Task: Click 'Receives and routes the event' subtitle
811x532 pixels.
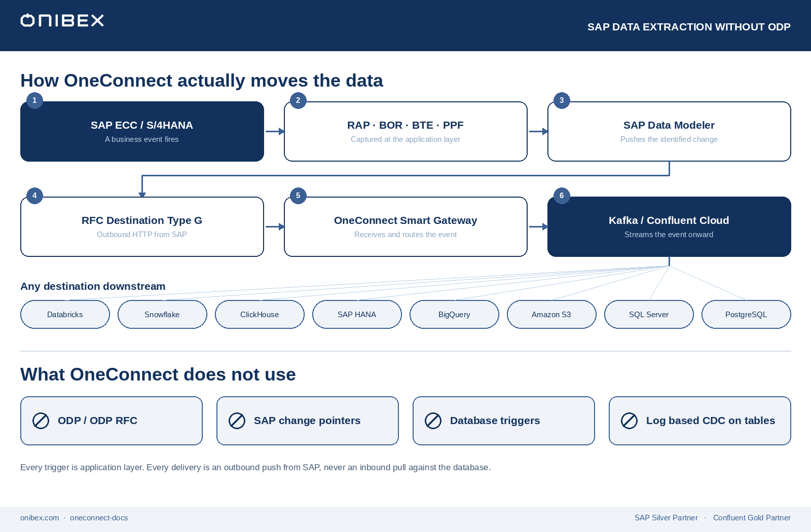Action: [405, 235]
